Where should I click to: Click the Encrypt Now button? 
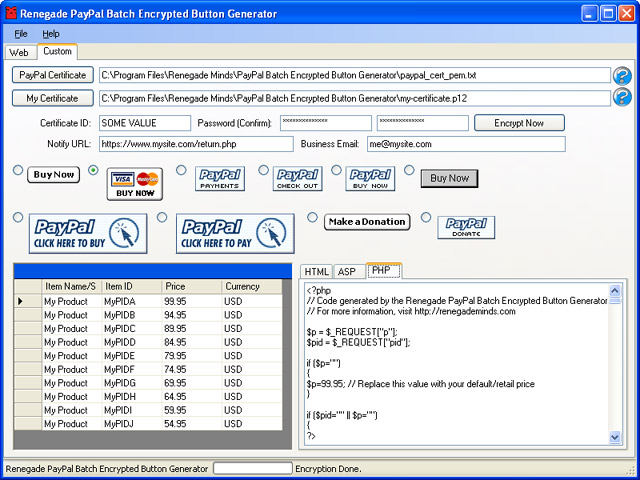(x=519, y=123)
